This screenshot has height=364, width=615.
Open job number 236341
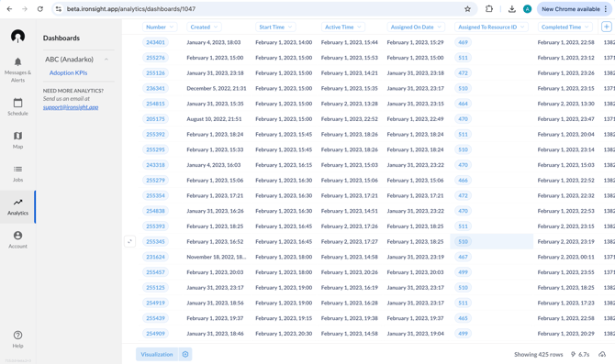(x=155, y=88)
